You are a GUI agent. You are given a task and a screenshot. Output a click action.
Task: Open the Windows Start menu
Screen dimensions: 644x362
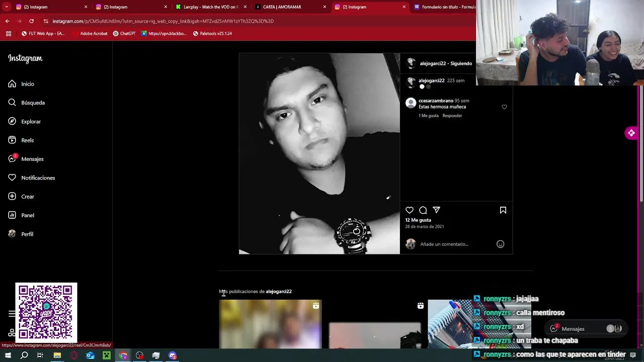tap(8, 355)
